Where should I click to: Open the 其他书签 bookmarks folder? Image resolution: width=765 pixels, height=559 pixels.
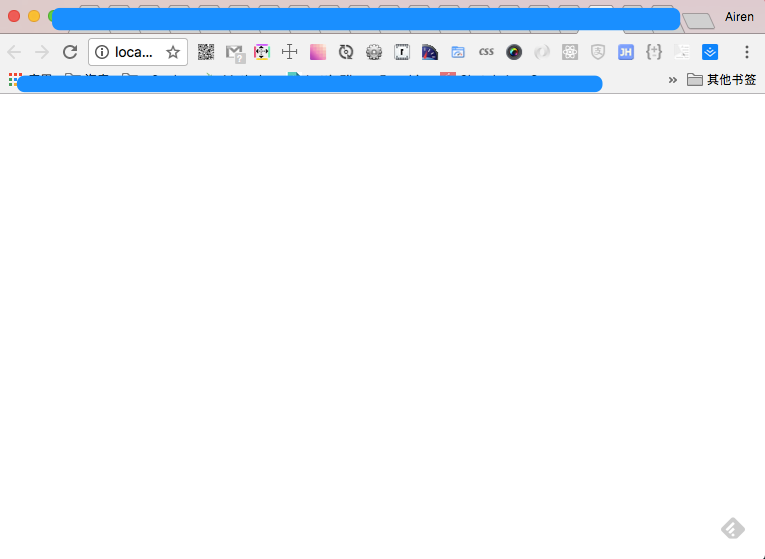click(721, 80)
